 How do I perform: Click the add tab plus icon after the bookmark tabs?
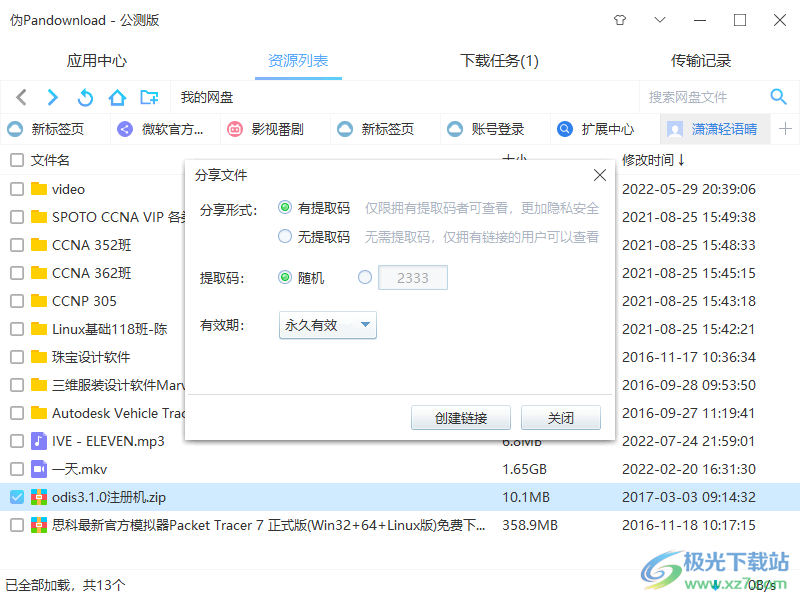click(x=787, y=129)
